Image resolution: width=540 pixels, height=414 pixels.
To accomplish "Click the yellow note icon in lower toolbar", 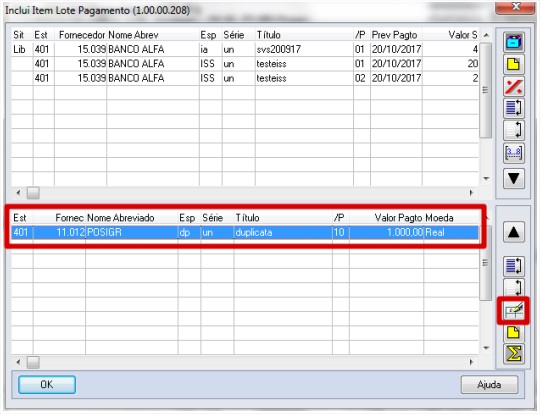I will (x=513, y=332).
